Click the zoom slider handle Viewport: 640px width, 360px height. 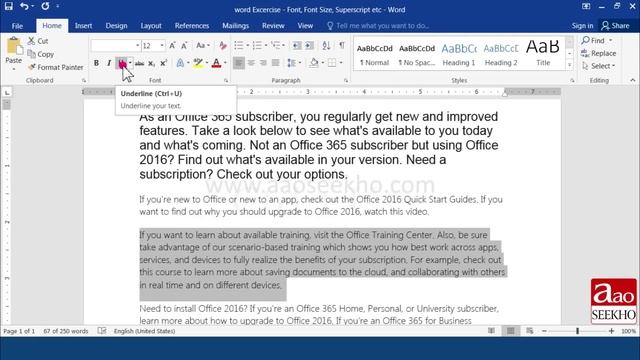[578, 331]
